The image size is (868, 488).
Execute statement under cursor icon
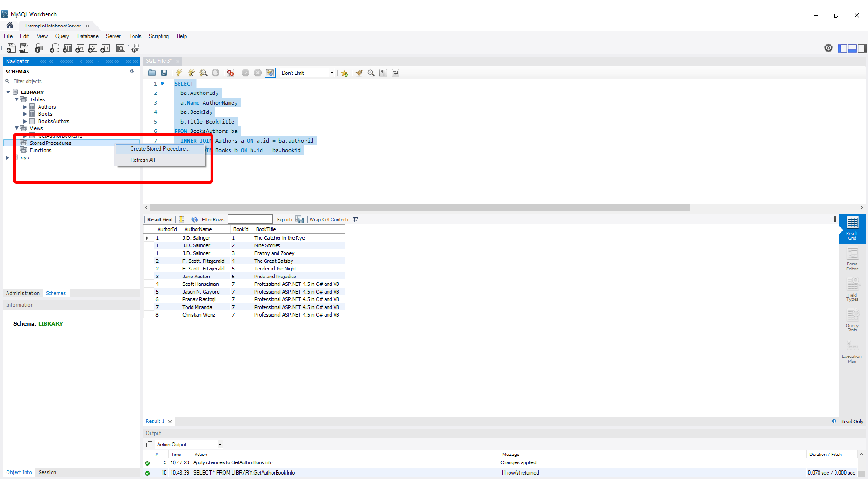tap(191, 73)
